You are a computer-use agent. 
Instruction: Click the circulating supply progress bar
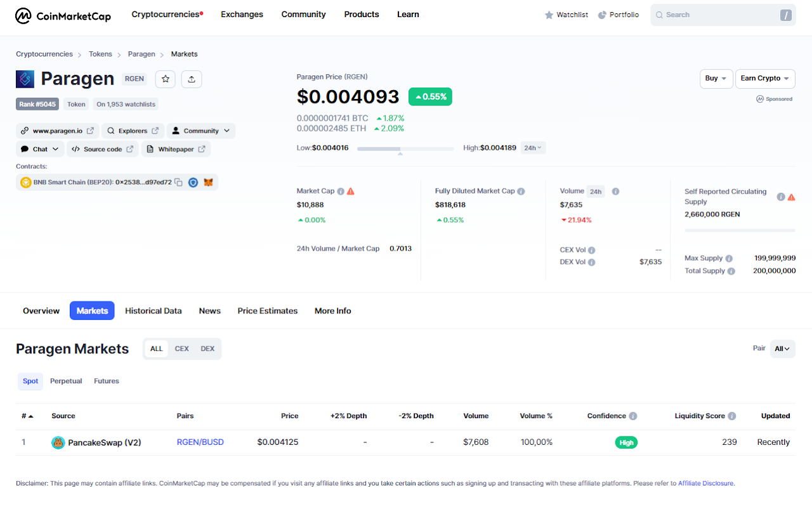click(x=740, y=230)
